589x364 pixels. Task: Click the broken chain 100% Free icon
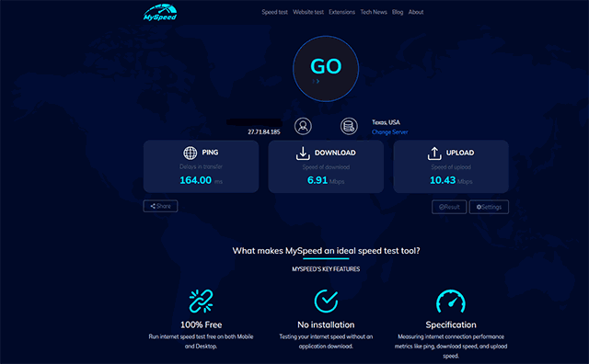[201, 301]
